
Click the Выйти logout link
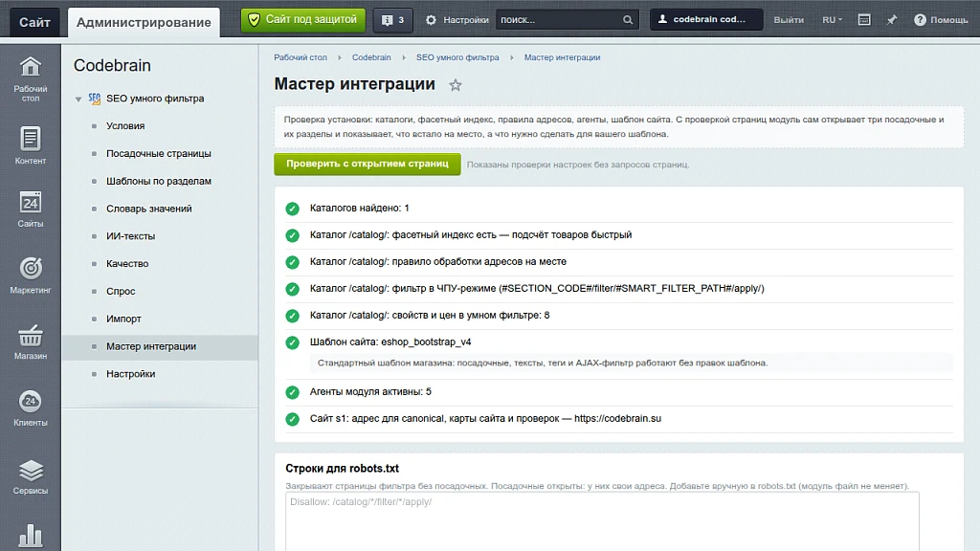(789, 20)
